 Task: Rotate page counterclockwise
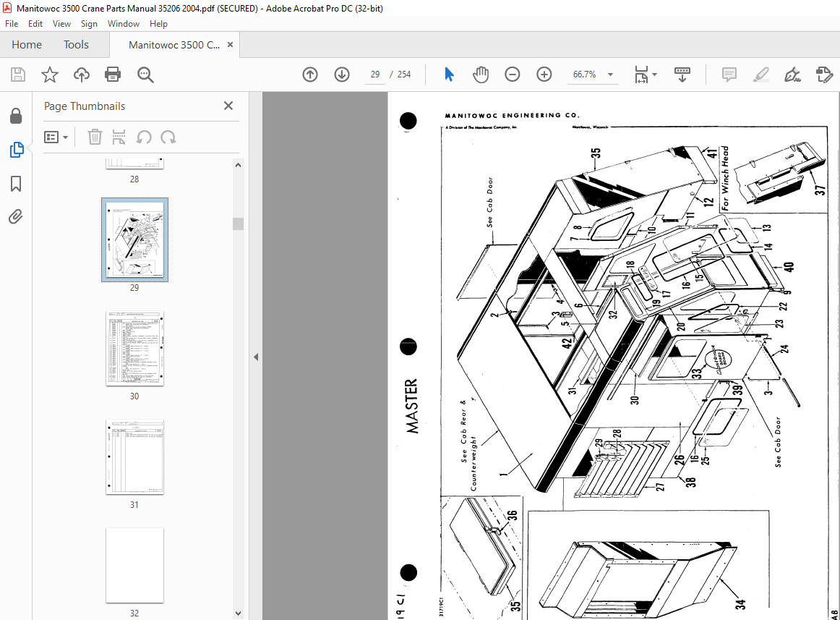[x=144, y=137]
